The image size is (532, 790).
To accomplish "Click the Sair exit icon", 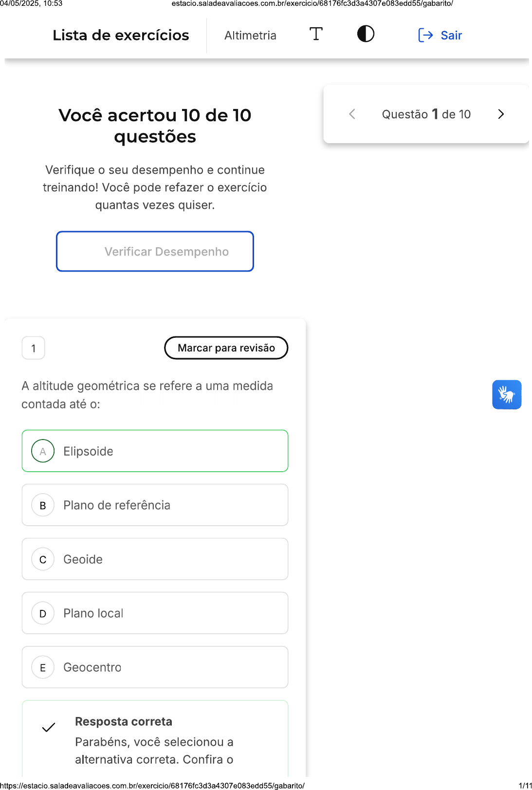I will 425,35.
